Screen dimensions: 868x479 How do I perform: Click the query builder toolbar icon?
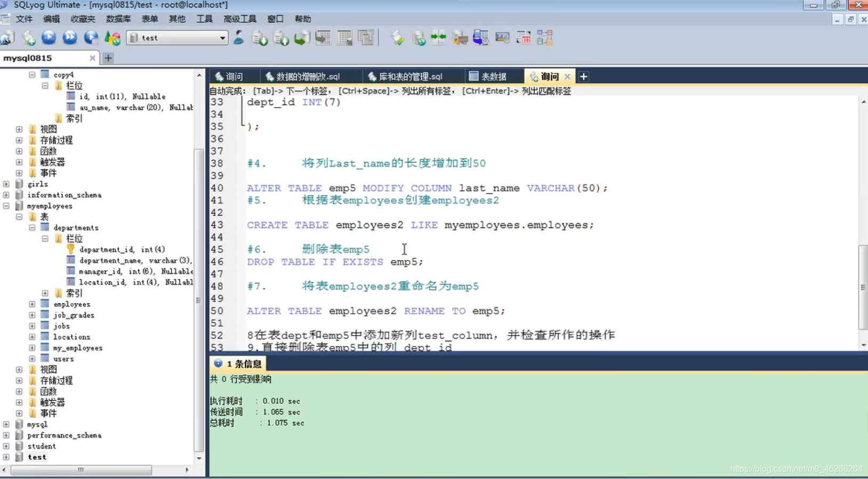[x=524, y=38]
